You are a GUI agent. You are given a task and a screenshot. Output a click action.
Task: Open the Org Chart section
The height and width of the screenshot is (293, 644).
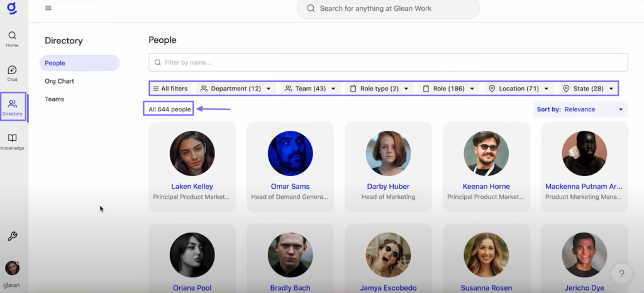coord(60,81)
